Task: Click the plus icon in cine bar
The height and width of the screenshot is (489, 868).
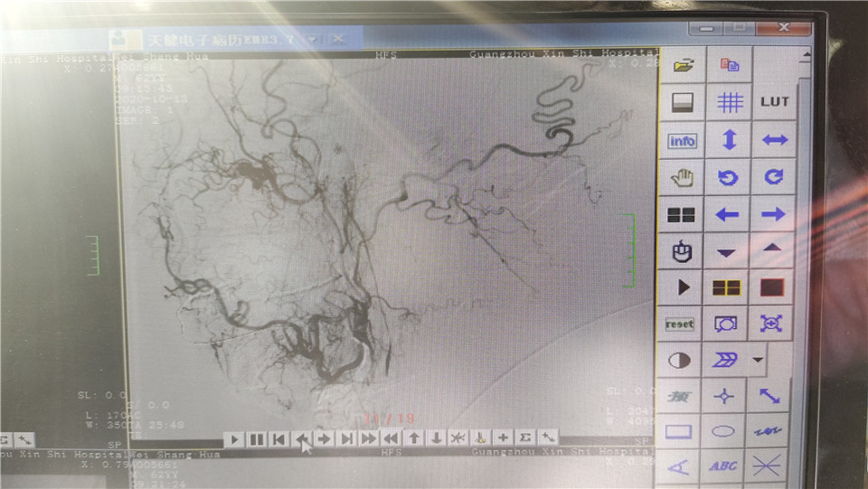Action: 504,437
